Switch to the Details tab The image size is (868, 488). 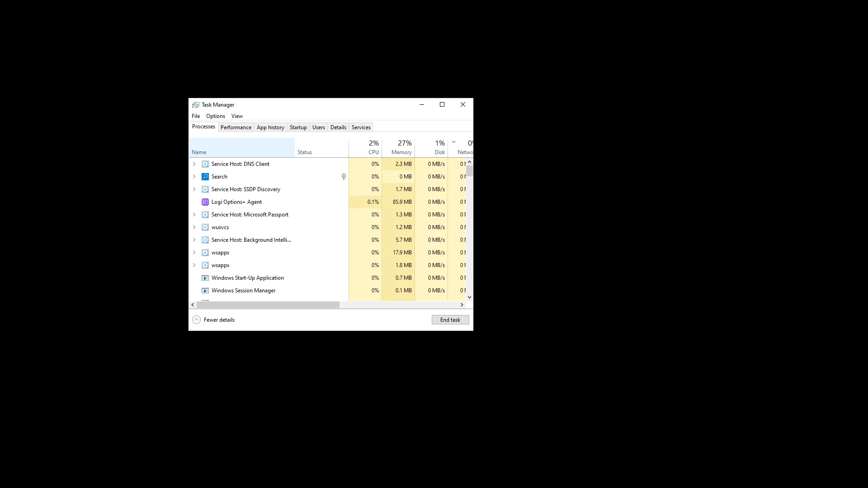(338, 127)
